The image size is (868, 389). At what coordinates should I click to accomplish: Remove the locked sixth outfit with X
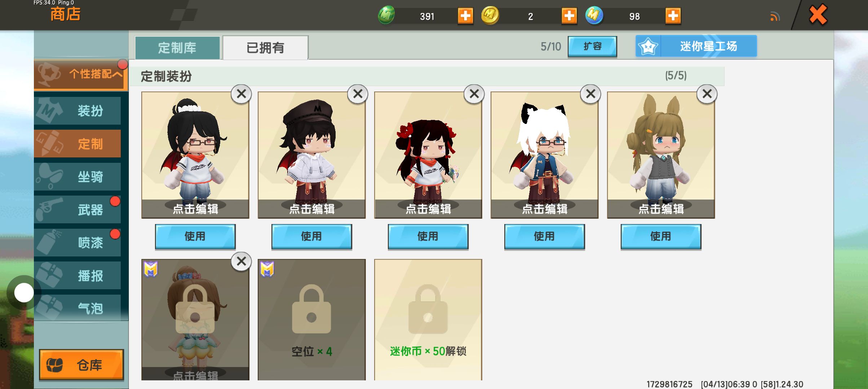tap(241, 261)
